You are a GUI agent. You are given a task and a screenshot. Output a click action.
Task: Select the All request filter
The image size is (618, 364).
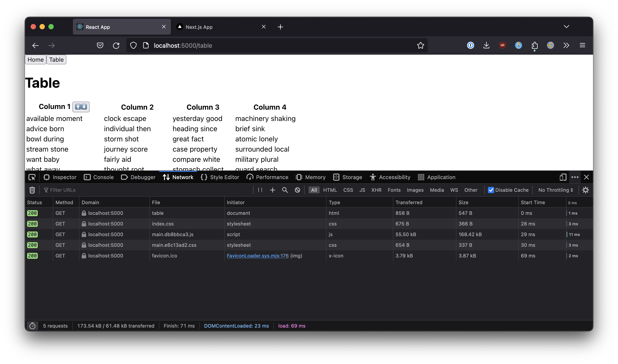click(x=314, y=190)
